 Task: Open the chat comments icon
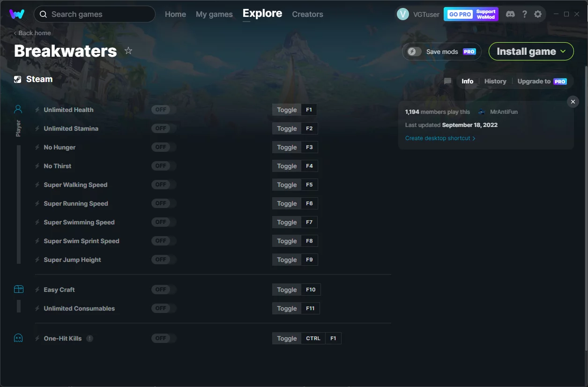(448, 81)
